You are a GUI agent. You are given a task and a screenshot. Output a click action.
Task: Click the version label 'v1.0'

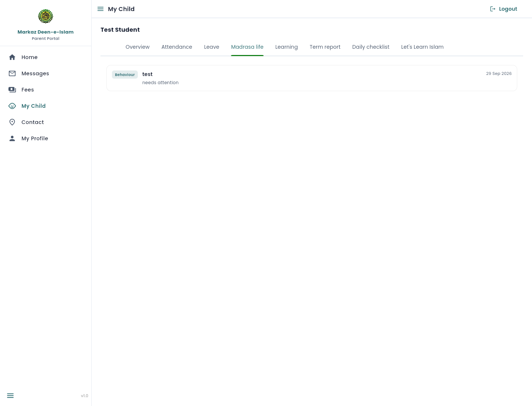85,396
